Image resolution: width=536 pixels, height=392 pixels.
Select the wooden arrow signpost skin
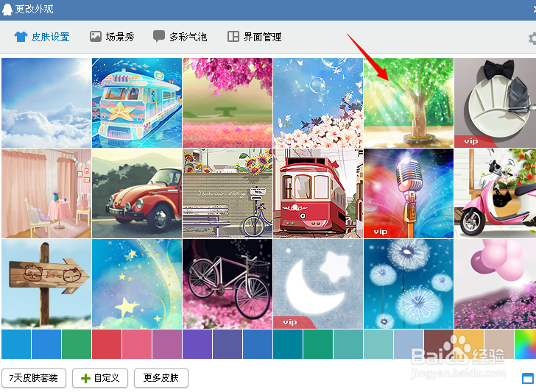click(46, 284)
